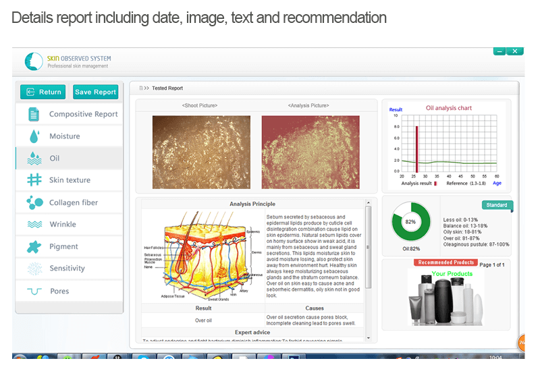
Task: Select the Moisture water drop icon
Action: coord(34,136)
